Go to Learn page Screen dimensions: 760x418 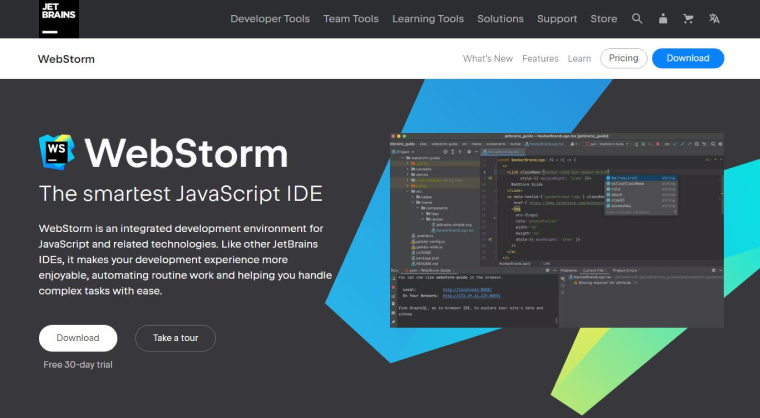pyautogui.click(x=579, y=59)
